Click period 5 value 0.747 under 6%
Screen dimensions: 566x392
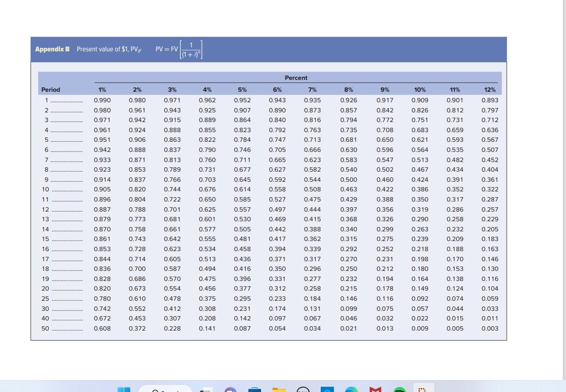click(277, 140)
